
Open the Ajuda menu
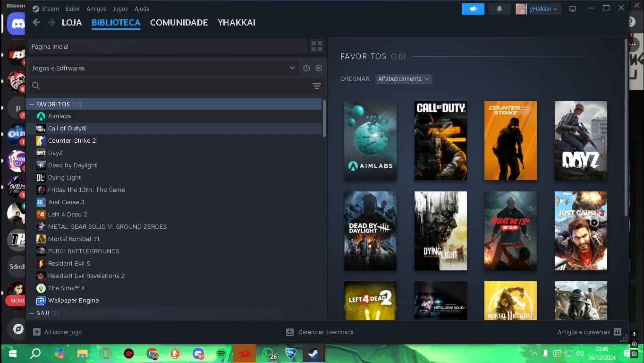click(x=142, y=9)
